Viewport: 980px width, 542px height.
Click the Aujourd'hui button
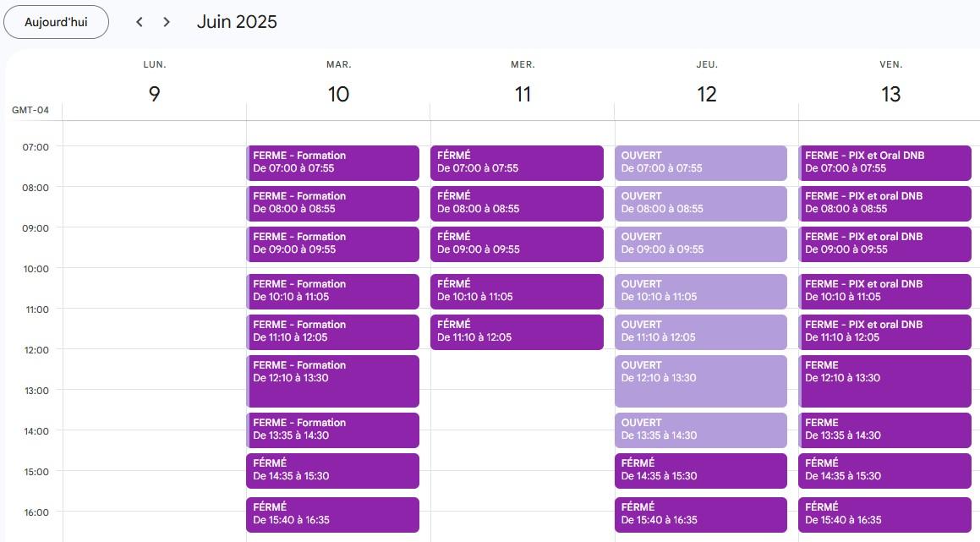pos(56,22)
